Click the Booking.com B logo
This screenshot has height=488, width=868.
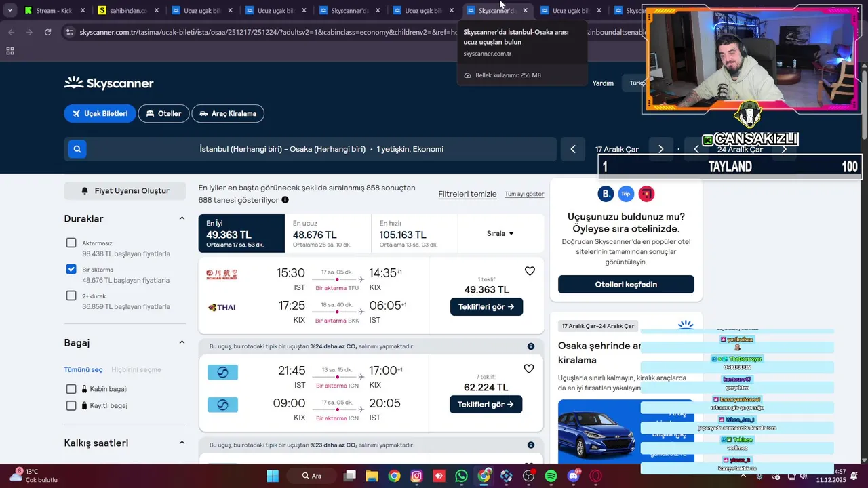606,194
